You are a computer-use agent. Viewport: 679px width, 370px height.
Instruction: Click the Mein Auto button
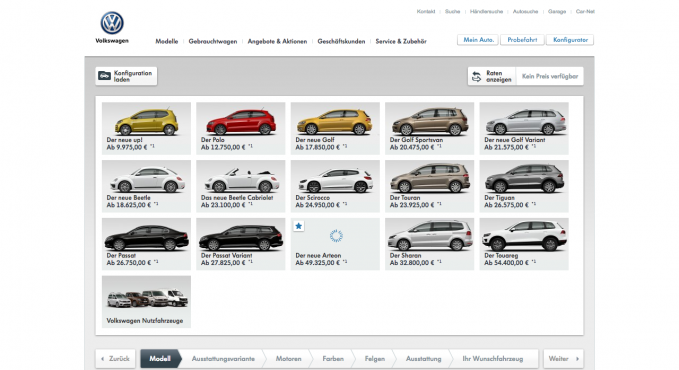click(x=478, y=40)
